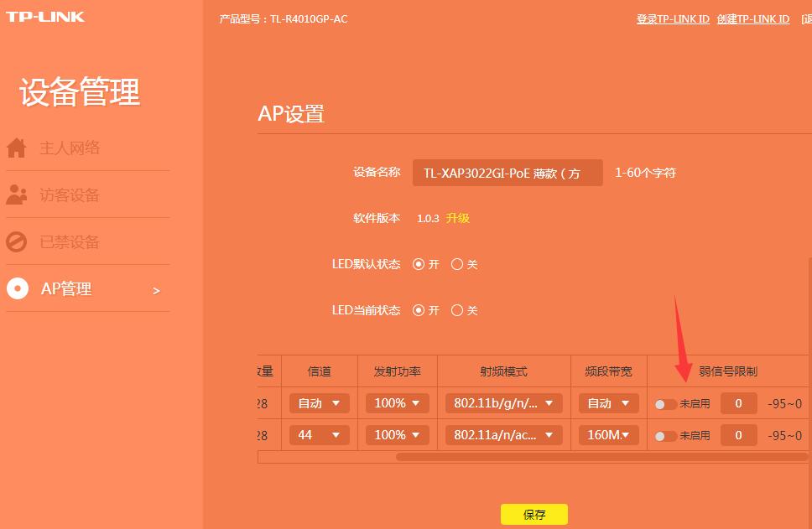This screenshot has height=529, width=812.
Task: Click the yellow 升级 upgrade link
Action: [458, 218]
